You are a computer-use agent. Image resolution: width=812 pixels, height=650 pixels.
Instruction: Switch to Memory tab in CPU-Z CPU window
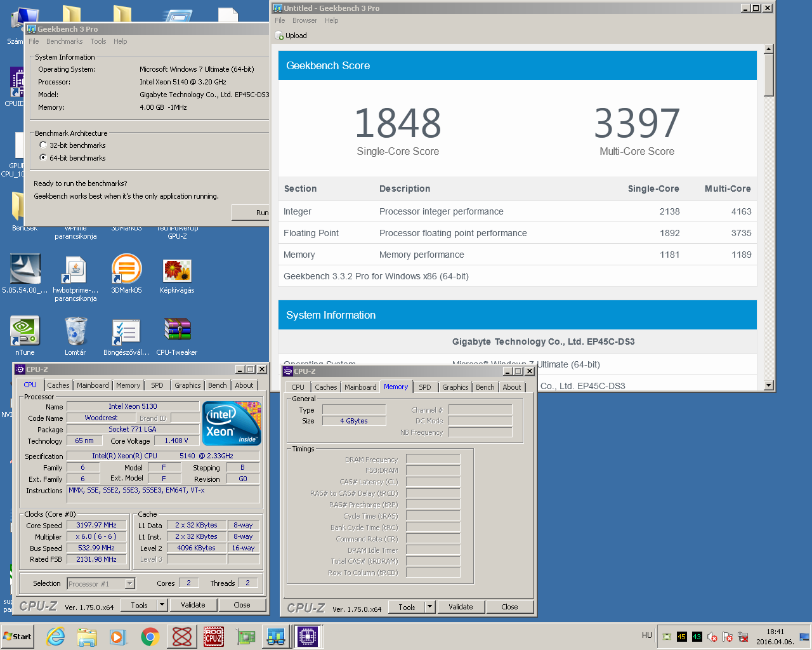128,385
